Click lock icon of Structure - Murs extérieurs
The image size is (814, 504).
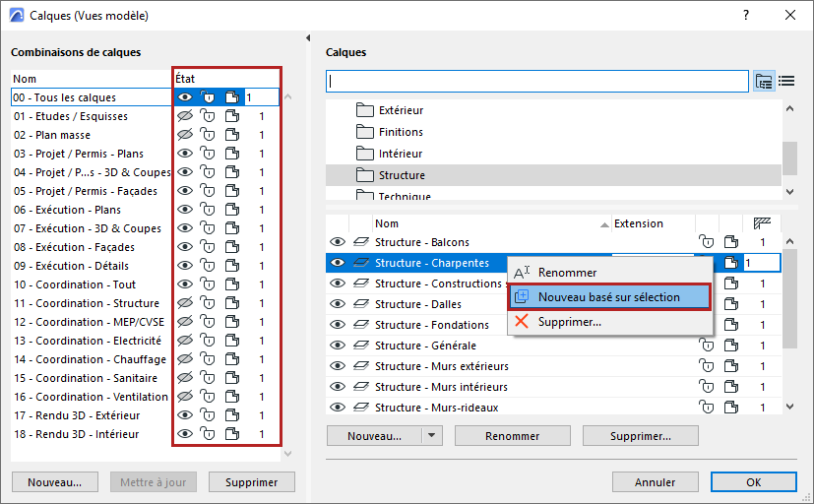[706, 366]
